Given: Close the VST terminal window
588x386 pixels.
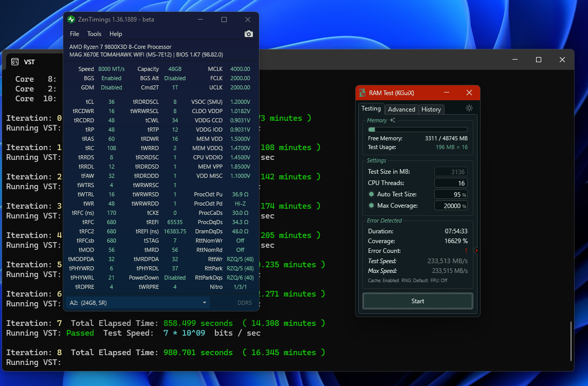Looking at the screenshot, I should pos(562,60).
